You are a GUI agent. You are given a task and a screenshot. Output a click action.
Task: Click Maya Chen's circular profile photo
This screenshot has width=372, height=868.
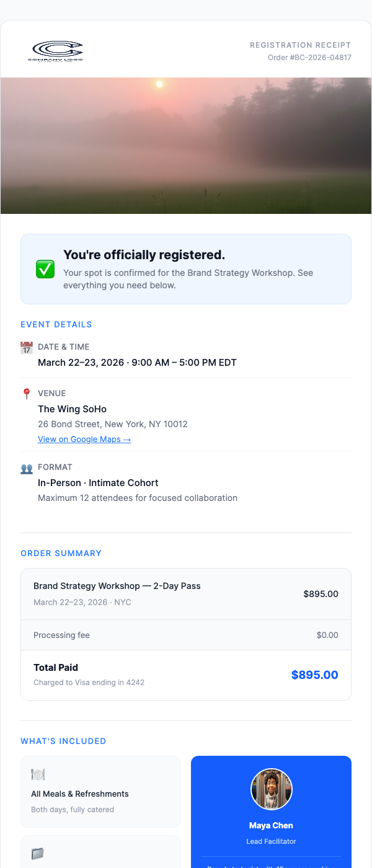271,789
